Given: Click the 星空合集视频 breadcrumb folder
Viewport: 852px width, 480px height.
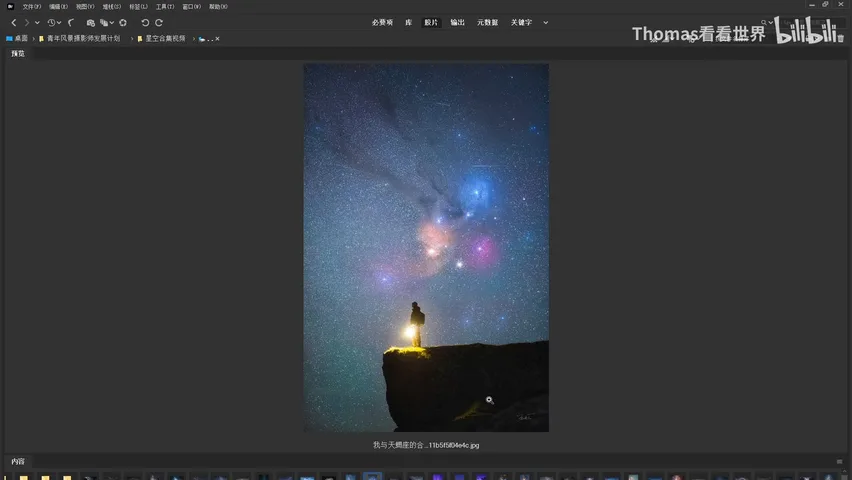Looking at the screenshot, I should pyautogui.click(x=161, y=39).
